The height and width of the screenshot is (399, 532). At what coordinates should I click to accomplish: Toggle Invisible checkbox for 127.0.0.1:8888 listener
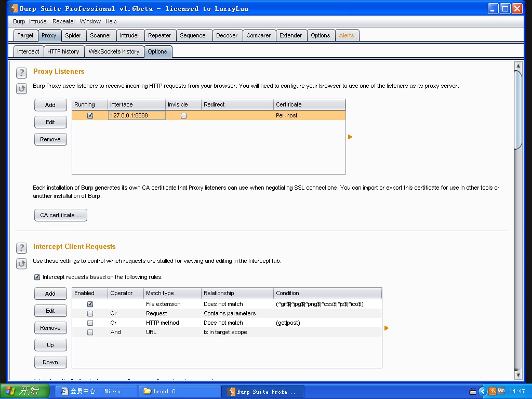click(183, 116)
